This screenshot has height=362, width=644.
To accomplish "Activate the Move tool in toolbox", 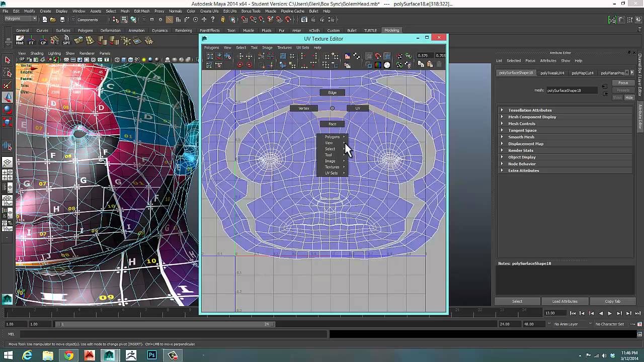I will pos(7,97).
